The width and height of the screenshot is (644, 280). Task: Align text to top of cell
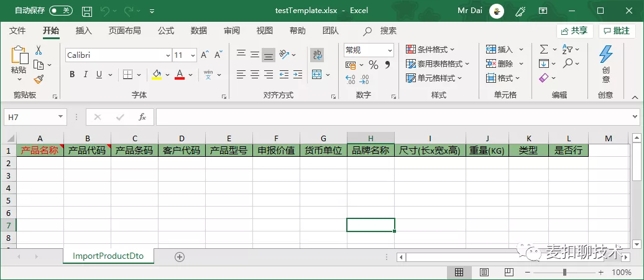(x=241, y=54)
